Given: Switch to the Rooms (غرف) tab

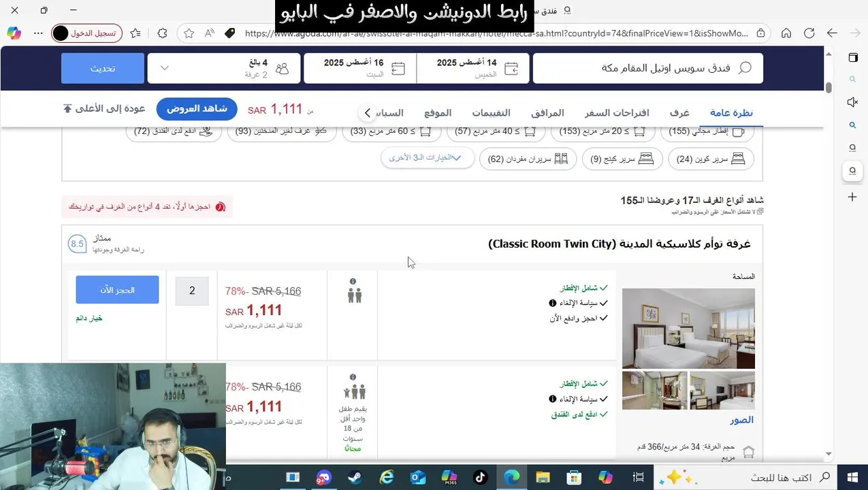Looking at the screenshot, I should tap(679, 113).
